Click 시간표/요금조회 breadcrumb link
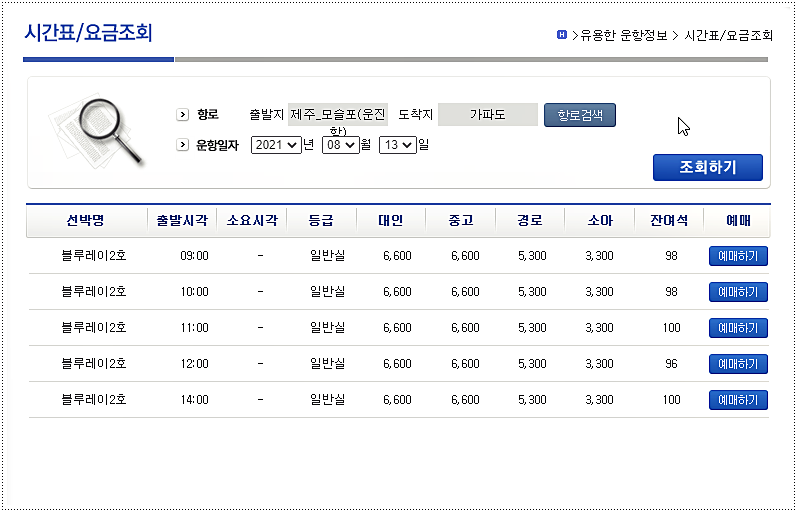Image resolution: width=797 pixels, height=512 pixels. (728, 35)
